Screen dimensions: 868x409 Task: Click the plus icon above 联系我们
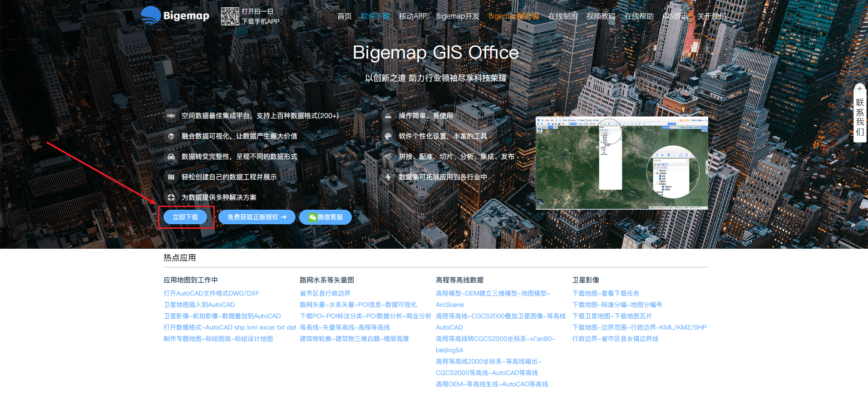859,89
